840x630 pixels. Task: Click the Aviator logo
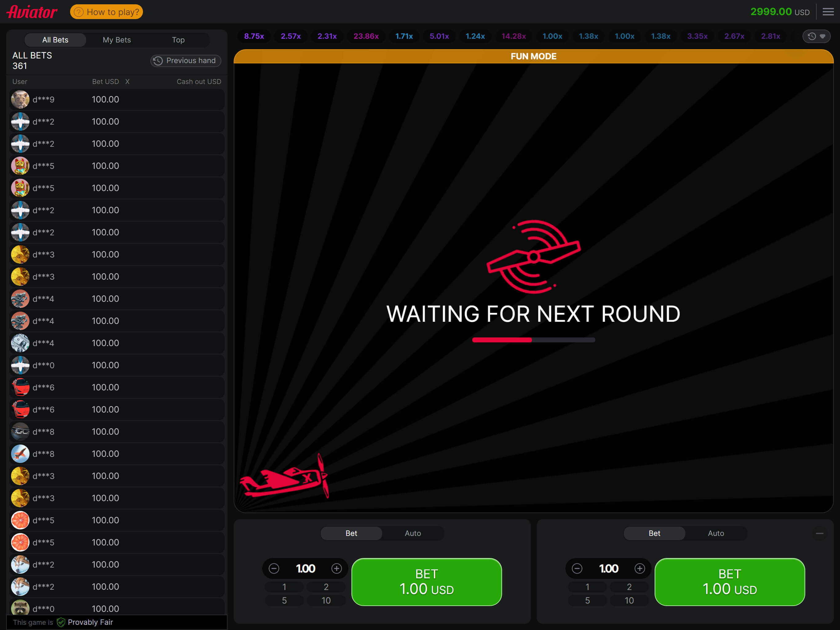click(x=32, y=12)
